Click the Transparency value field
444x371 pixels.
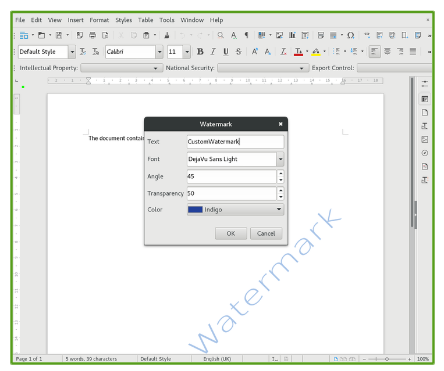[x=232, y=193]
